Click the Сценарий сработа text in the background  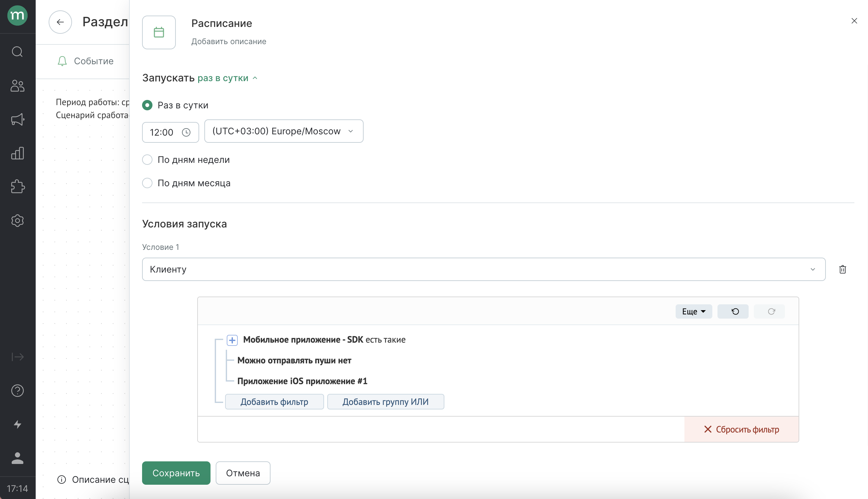[92, 115]
